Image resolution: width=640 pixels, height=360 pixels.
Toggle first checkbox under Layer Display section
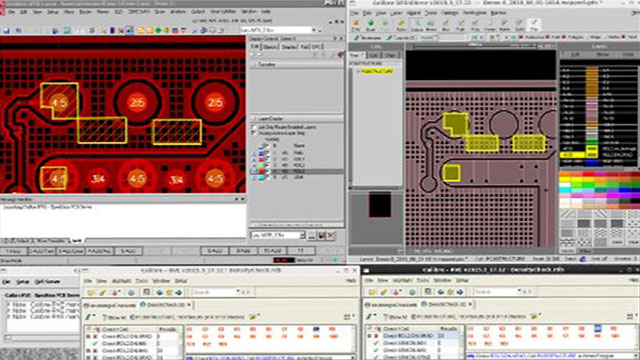point(253,127)
